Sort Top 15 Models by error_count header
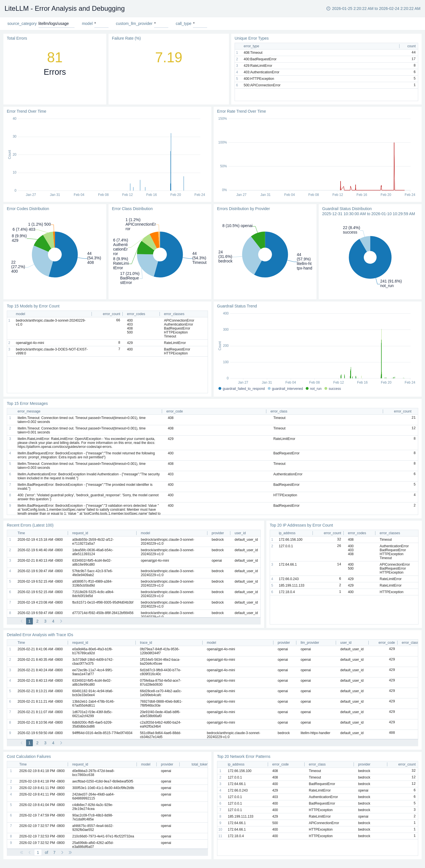The height and width of the screenshot is (868, 425). [111, 314]
